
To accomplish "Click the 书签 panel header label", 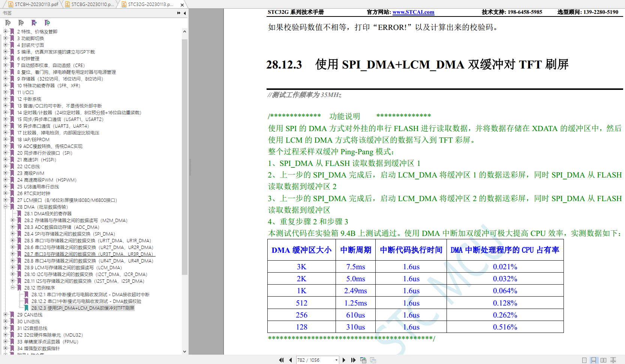I will coord(7,13).
